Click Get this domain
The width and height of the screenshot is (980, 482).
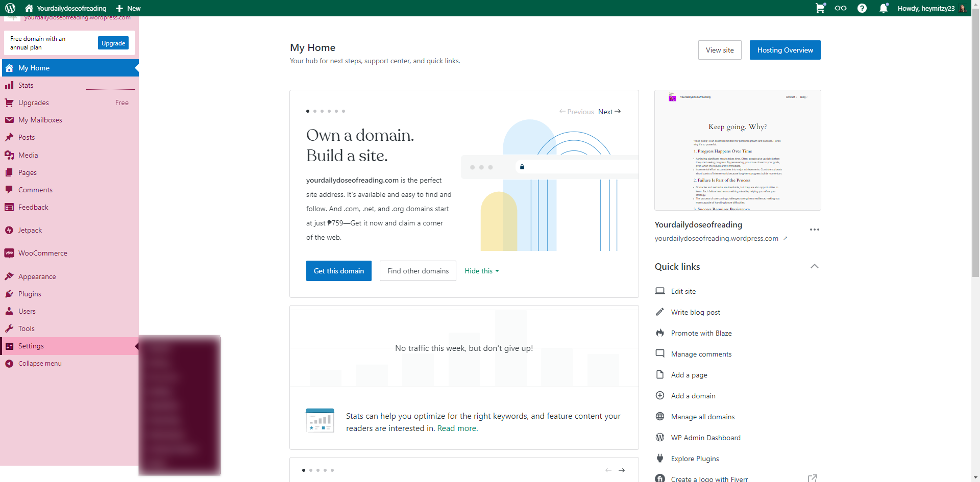(x=339, y=271)
